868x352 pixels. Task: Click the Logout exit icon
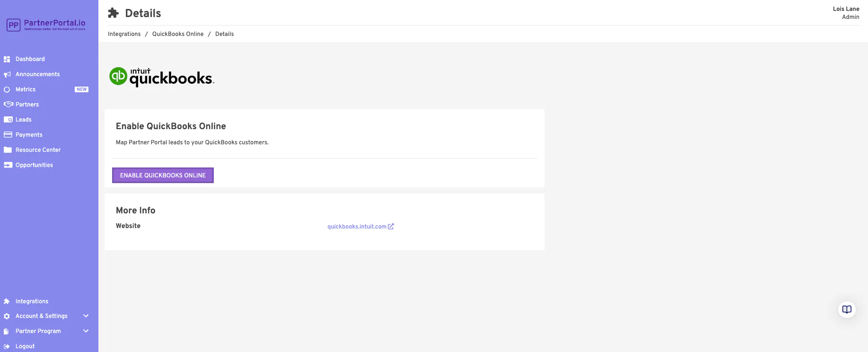pyautogui.click(x=7, y=346)
